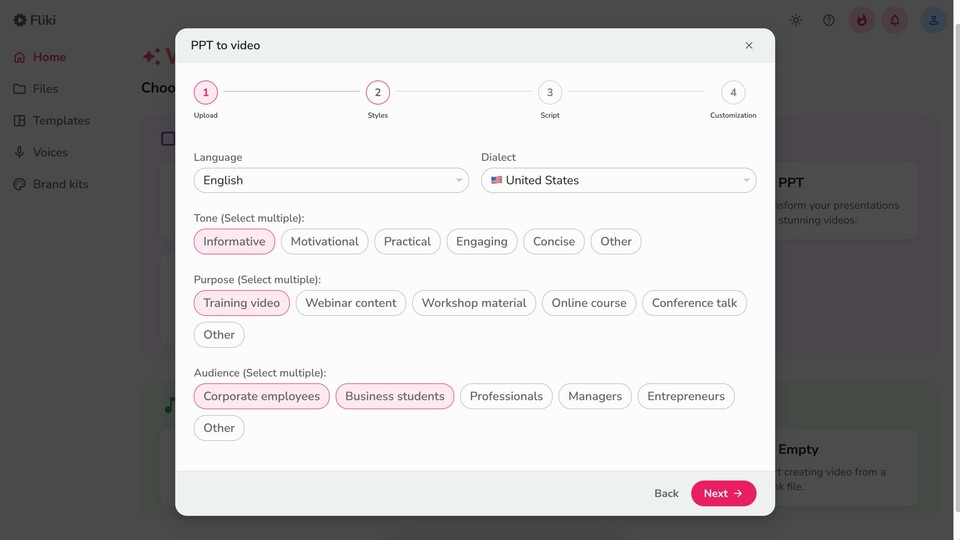This screenshot has height=540, width=960.
Task: Click the Voices microphone icon
Action: tap(20, 152)
